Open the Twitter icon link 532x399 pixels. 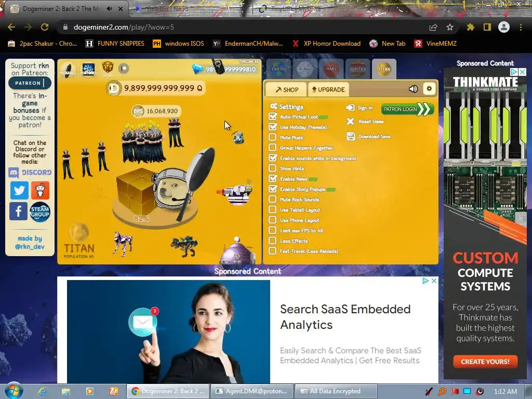[19, 190]
